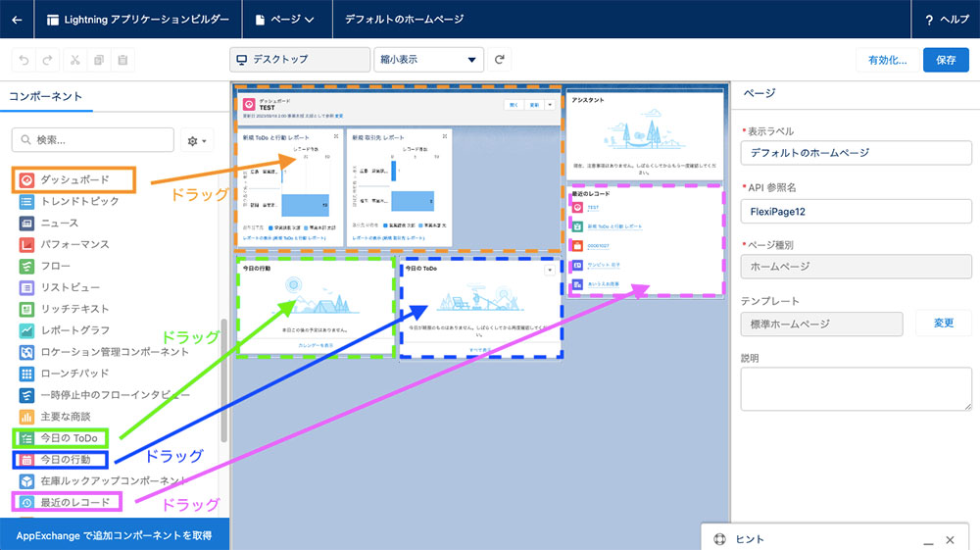Open the ヘルプ help link

[947, 20]
